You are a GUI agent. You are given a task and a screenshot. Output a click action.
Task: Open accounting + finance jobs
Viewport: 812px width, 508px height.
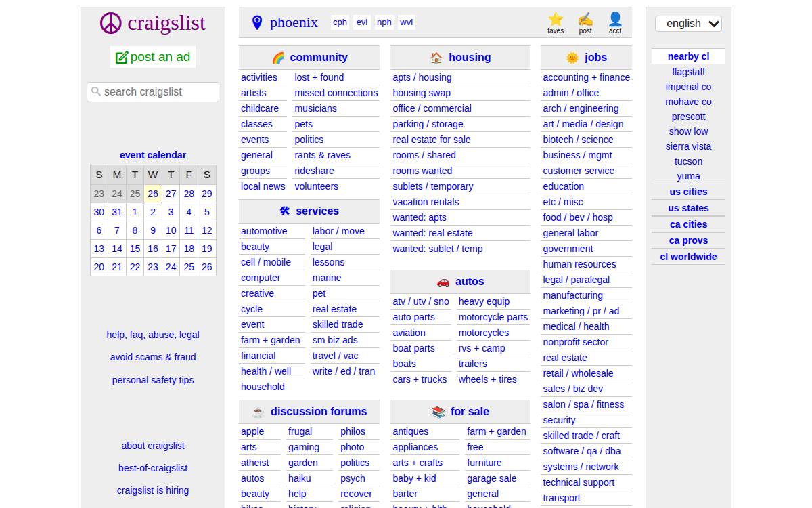coord(587,77)
